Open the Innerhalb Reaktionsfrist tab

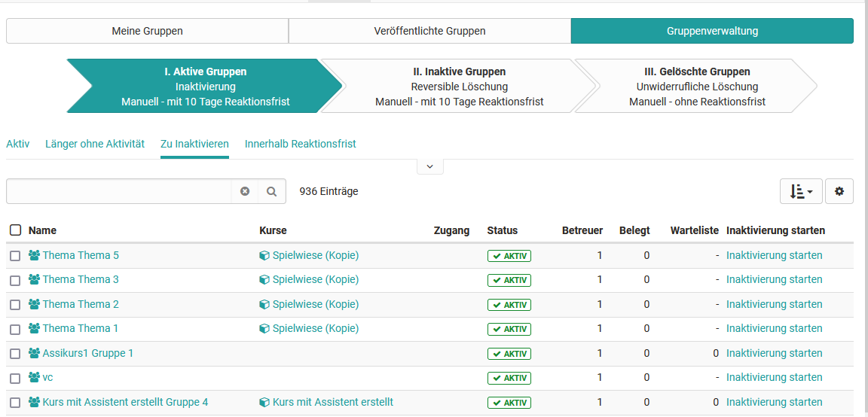(300, 144)
